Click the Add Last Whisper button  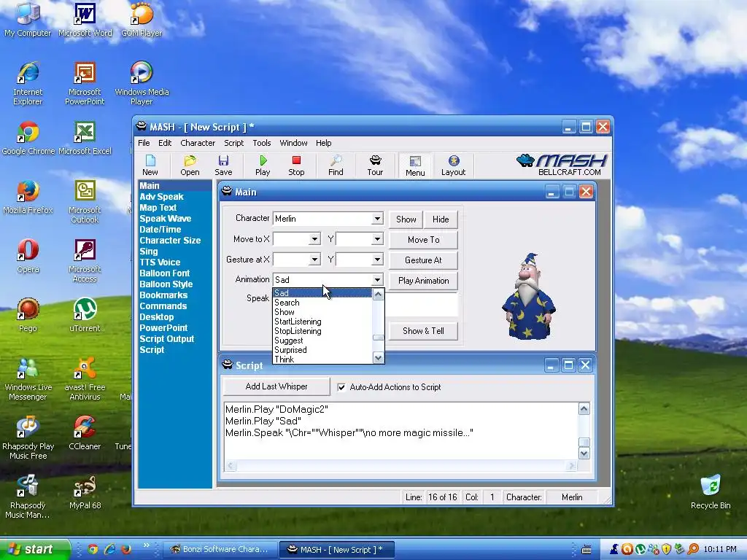tap(276, 386)
